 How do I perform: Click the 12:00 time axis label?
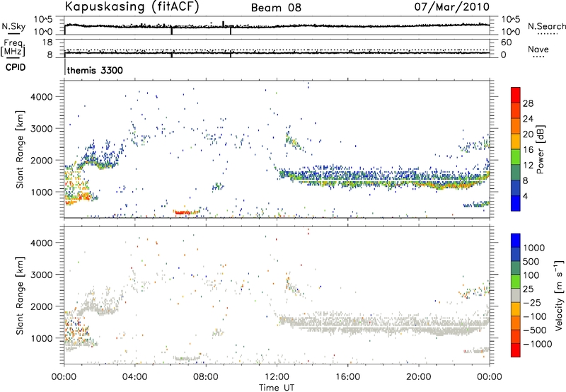tap(277, 377)
